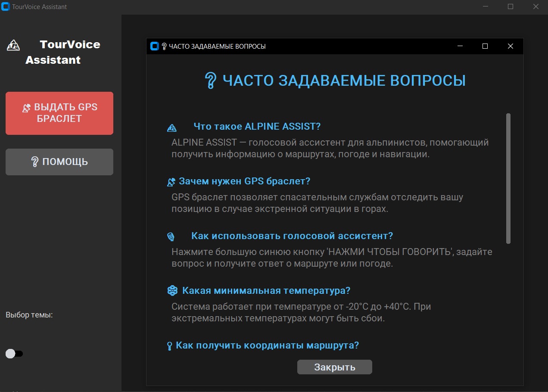Toggle the theme switch under Выбор темы
The width and height of the screenshot is (548, 392).
pyautogui.click(x=14, y=353)
